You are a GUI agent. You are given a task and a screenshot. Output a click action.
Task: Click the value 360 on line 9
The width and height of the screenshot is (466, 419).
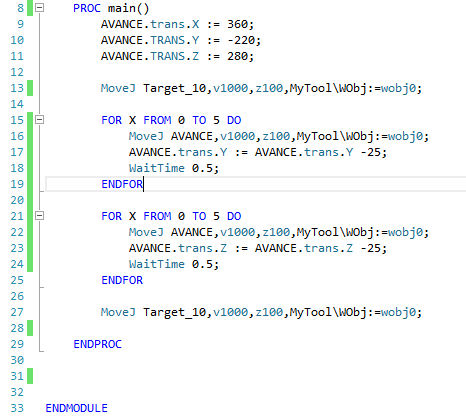238,24
